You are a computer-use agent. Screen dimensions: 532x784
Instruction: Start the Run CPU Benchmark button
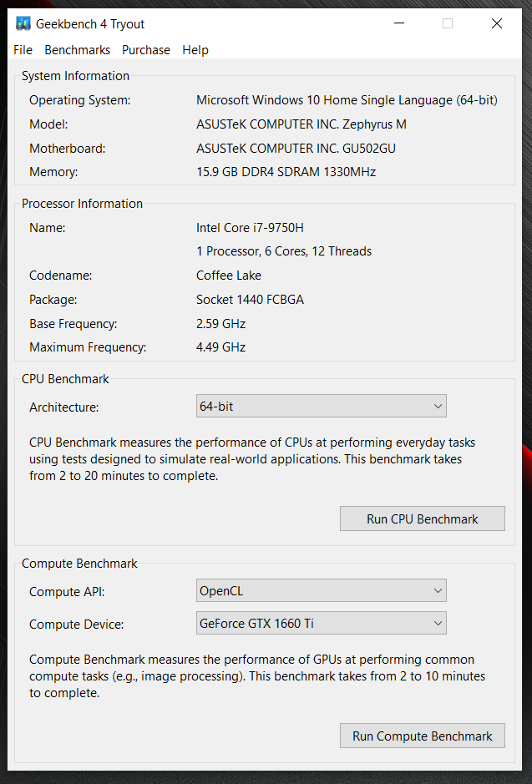click(x=423, y=518)
